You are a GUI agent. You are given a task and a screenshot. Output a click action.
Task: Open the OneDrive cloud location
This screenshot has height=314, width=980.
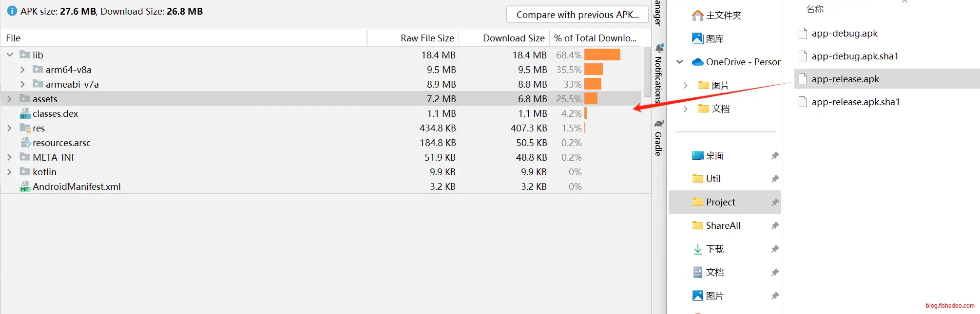point(736,62)
